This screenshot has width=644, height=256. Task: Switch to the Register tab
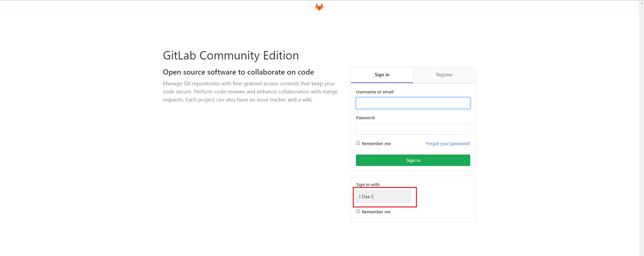tap(444, 75)
